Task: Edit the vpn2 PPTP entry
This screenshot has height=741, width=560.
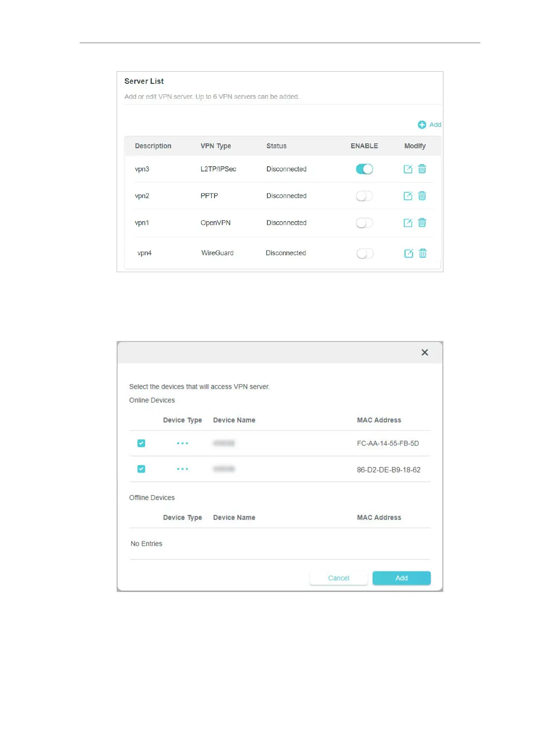Action: (x=408, y=196)
